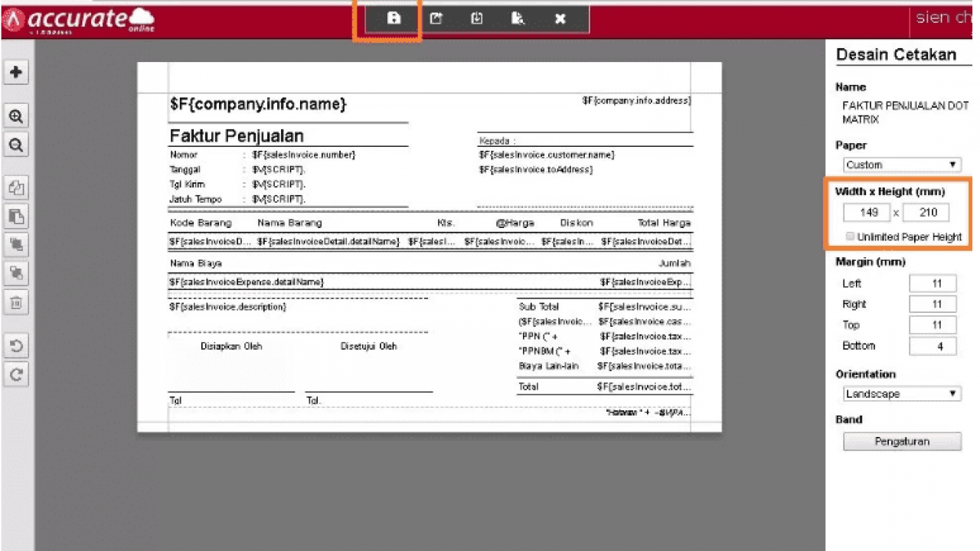Click the Left margin field
Viewport: 980px width, 551px height.
tap(933, 284)
